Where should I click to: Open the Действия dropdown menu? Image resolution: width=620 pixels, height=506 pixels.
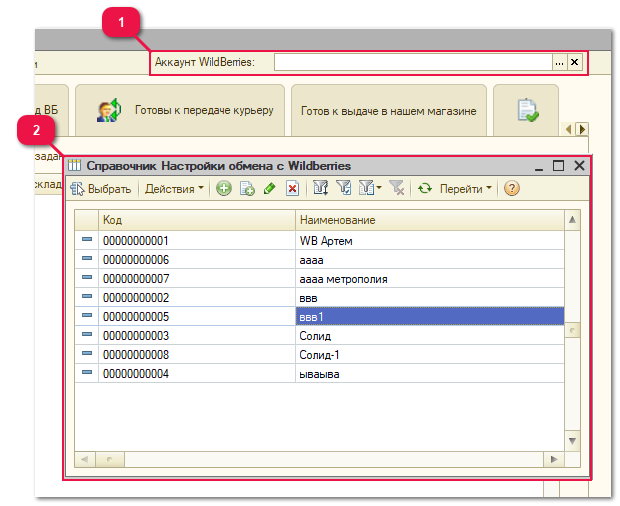point(174,189)
